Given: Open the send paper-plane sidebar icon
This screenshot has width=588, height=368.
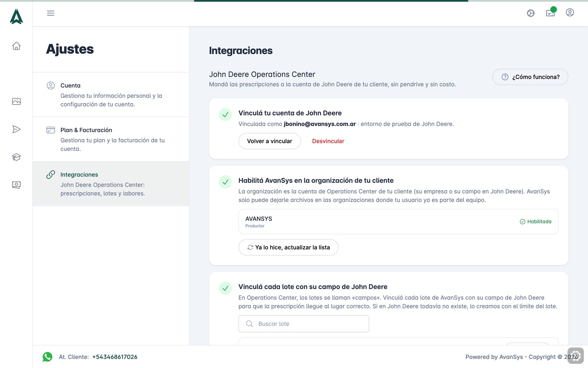Looking at the screenshot, I should (16, 129).
